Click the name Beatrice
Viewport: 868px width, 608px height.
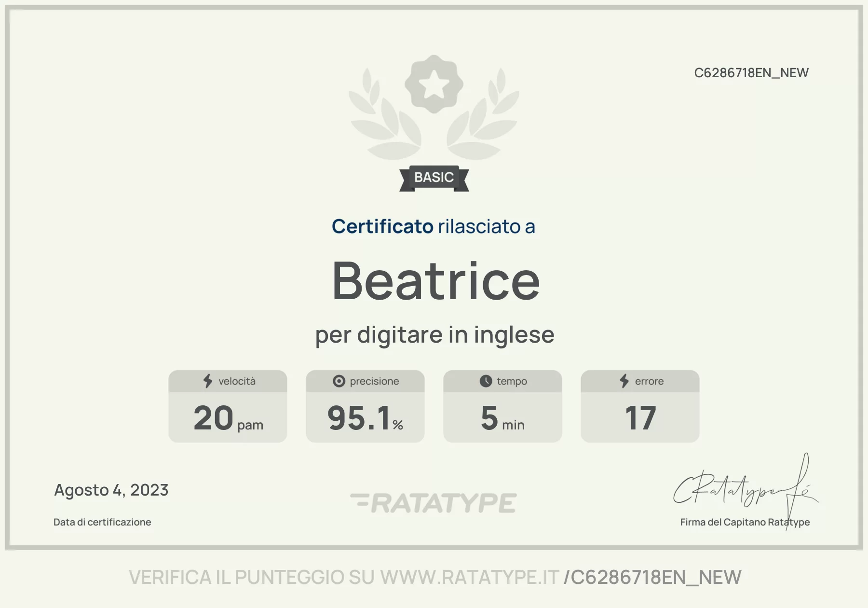[436, 281]
